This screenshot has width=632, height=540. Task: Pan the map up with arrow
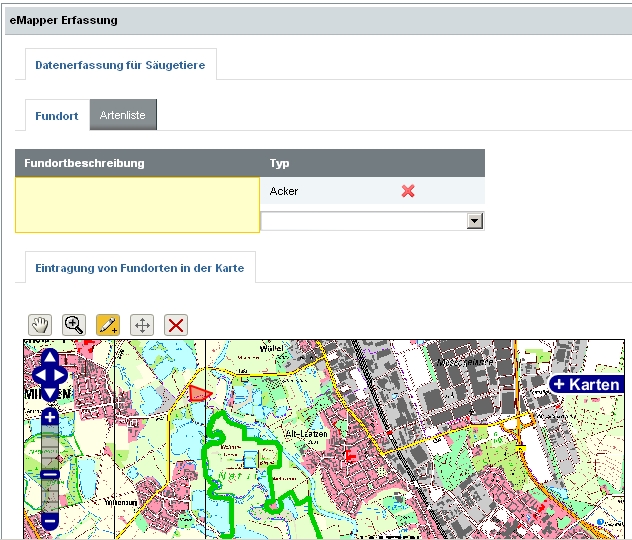[50, 359]
